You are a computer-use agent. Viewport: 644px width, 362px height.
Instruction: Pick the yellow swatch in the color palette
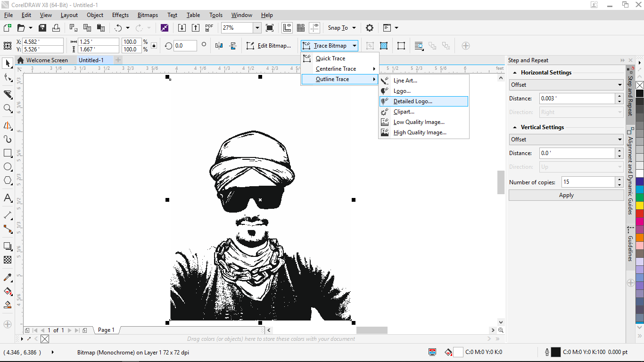pyautogui.click(x=639, y=206)
